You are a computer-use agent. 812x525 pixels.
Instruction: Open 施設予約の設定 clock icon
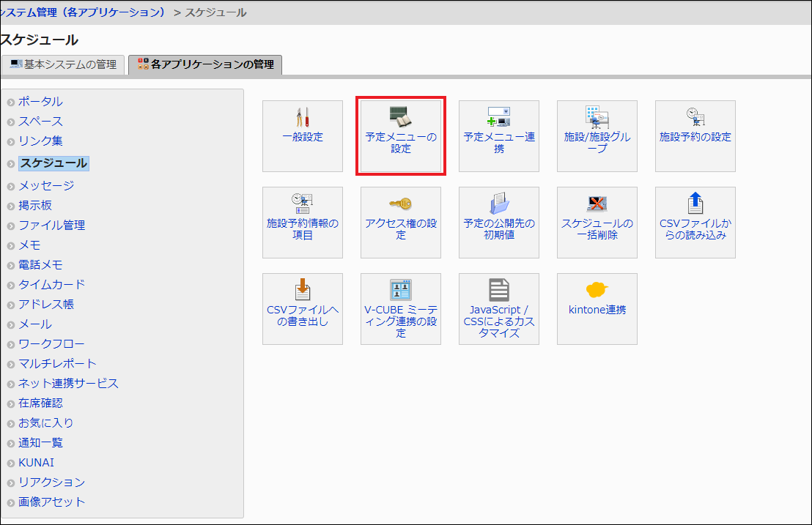pyautogui.click(x=695, y=116)
